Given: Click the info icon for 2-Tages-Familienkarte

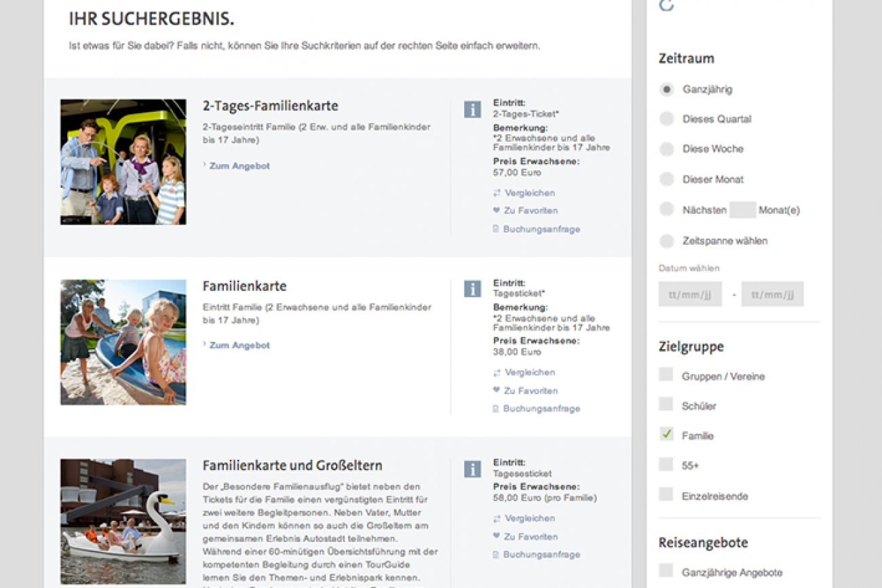Looking at the screenshot, I should [x=472, y=109].
